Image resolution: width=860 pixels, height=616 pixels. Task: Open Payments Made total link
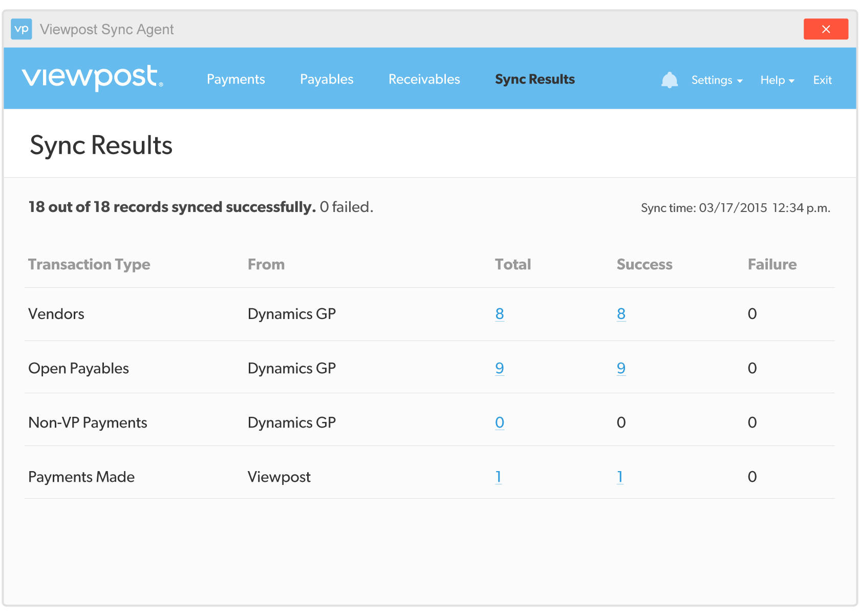pyautogui.click(x=498, y=477)
